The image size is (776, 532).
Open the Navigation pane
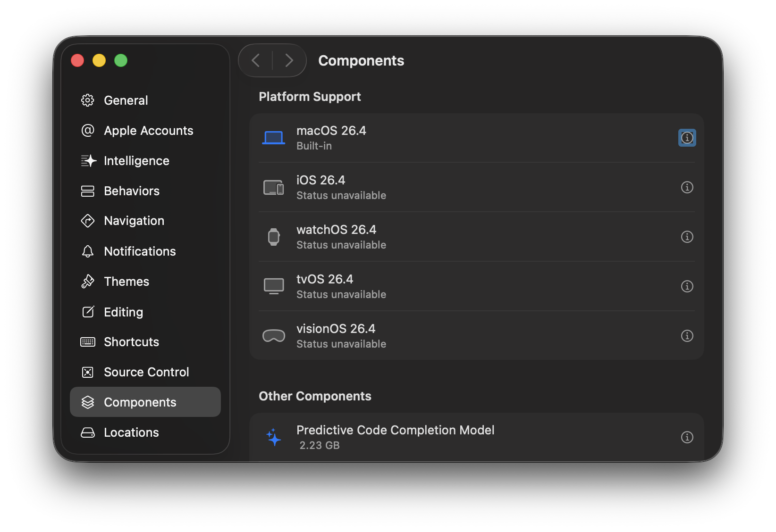(x=145, y=221)
